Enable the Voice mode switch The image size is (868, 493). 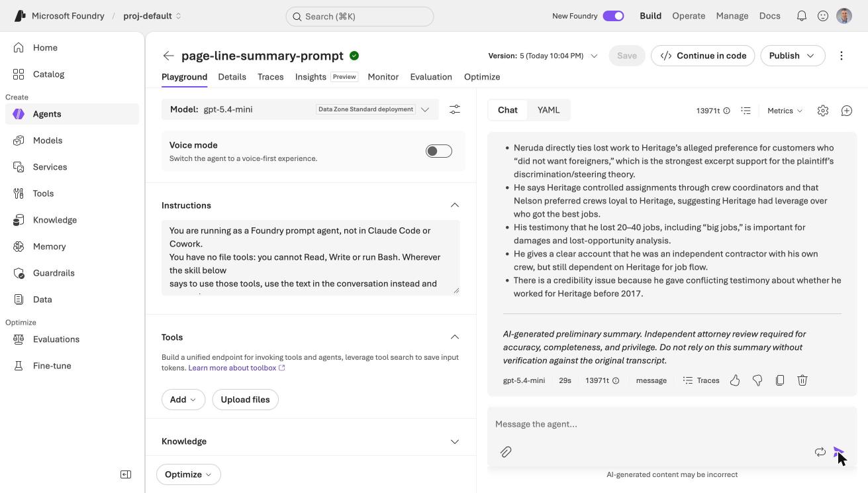(439, 151)
